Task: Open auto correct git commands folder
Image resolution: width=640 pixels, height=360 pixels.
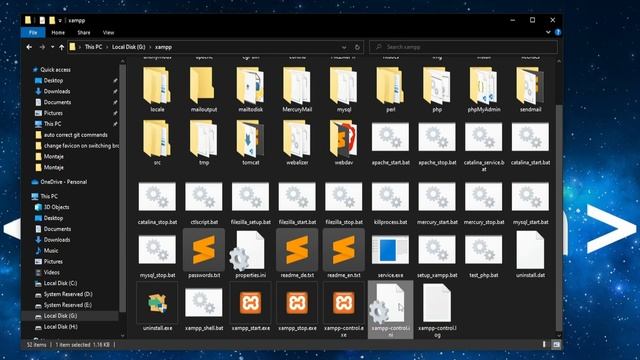Action: pos(76,135)
